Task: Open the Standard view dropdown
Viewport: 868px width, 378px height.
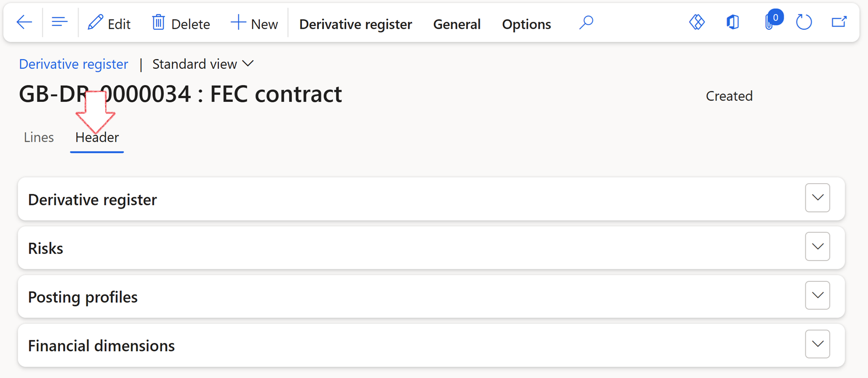Action: (x=203, y=64)
